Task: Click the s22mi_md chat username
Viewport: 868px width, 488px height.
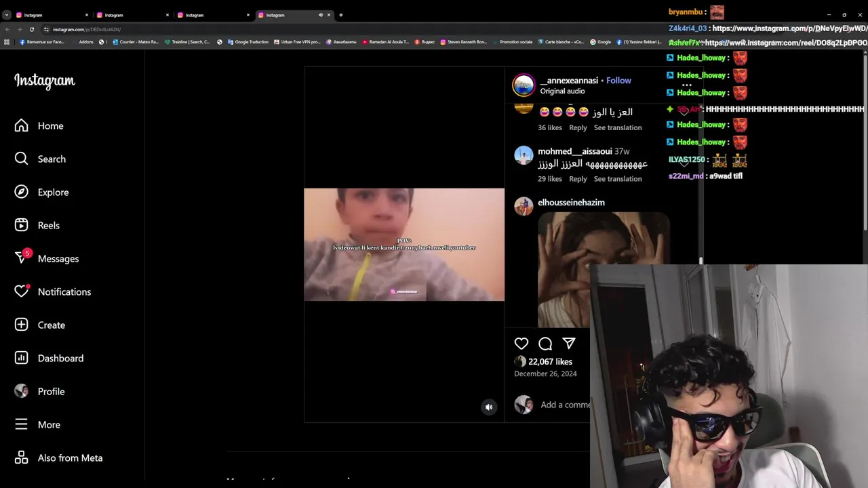Action: click(x=686, y=176)
